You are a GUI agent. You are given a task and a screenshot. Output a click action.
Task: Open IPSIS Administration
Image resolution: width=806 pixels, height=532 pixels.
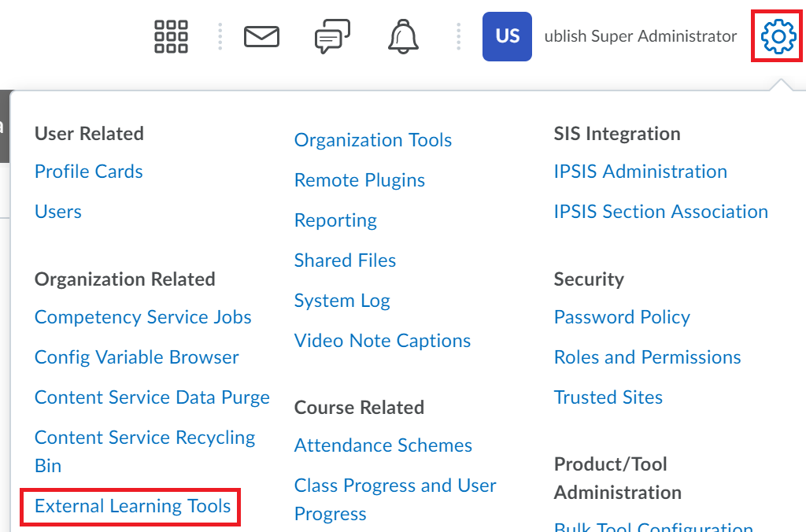(640, 172)
